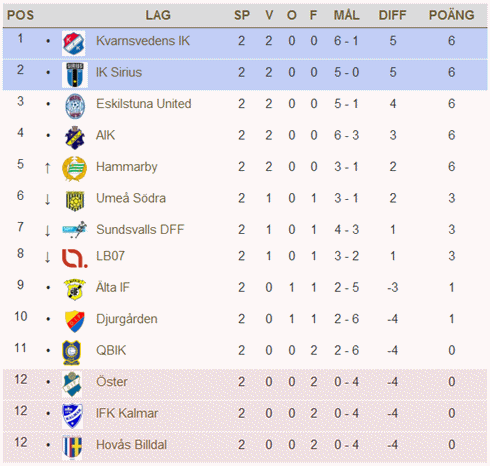The width and height of the screenshot is (490, 466).
Task: Sort by the POÄNG column header
Action: click(451, 15)
